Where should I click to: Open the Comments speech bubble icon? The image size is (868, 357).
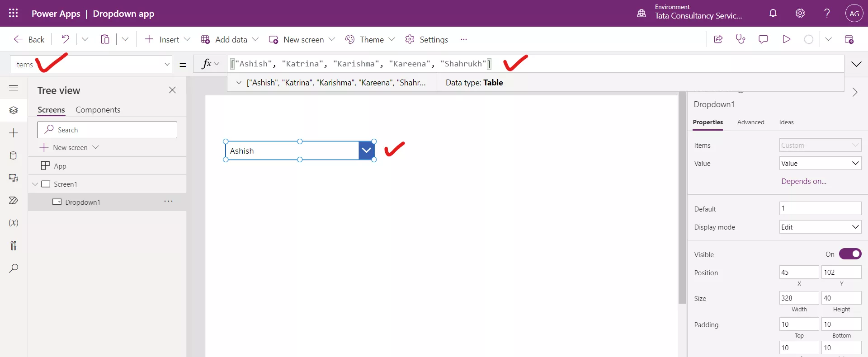(x=763, y=39)
